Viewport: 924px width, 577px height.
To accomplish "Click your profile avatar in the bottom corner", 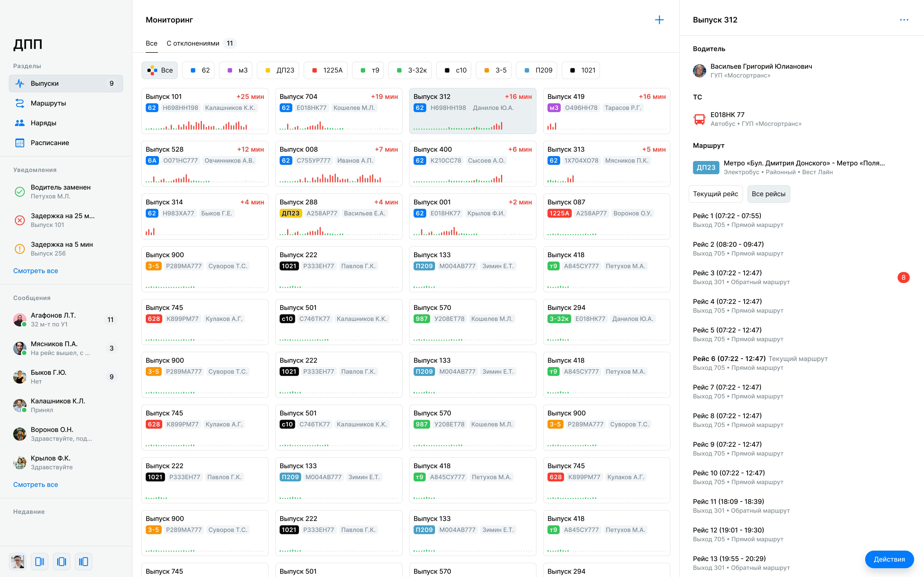I will click(18, 561).
